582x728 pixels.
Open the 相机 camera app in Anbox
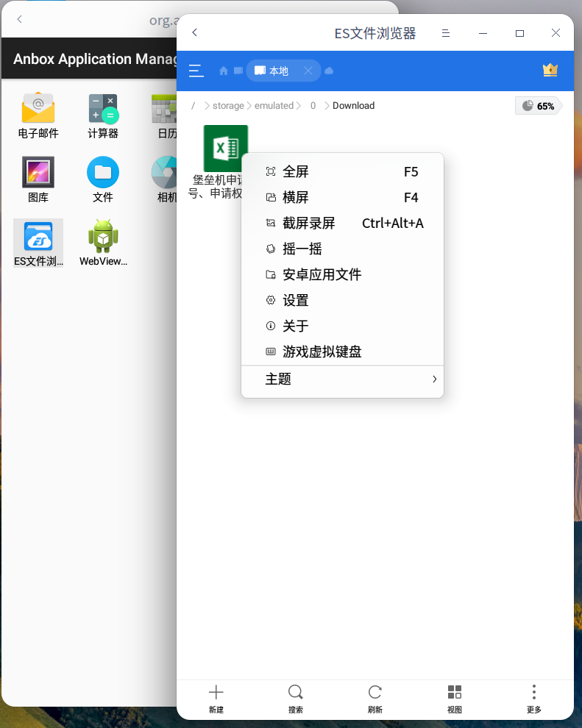click(x=165, y=179)
